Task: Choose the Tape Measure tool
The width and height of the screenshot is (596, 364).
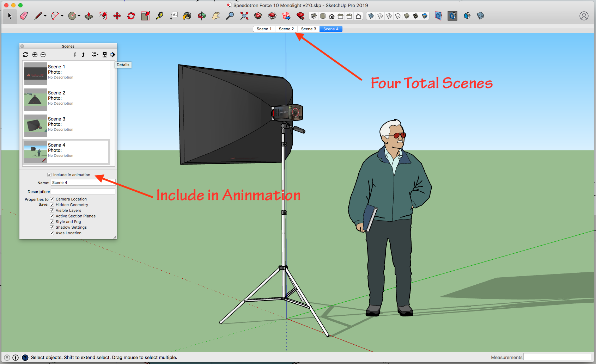Action: [159, 16]
